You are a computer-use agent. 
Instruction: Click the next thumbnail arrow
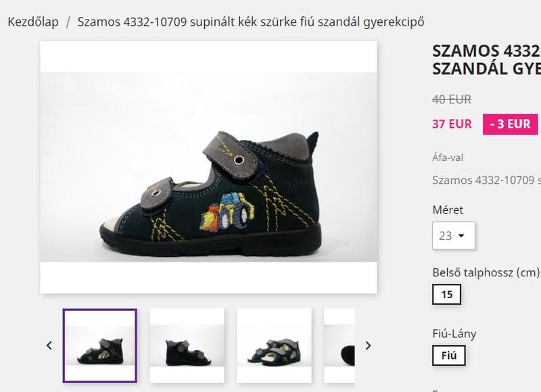click(368, 345)
